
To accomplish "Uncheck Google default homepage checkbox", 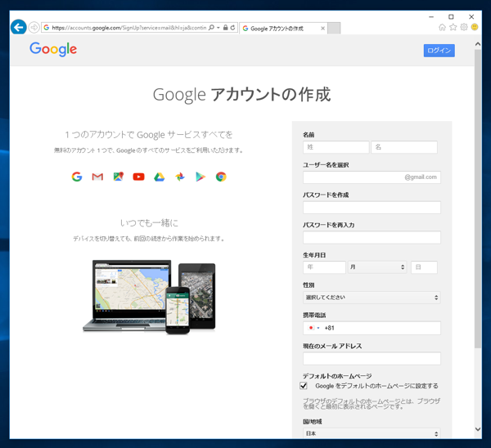I will 304,386.
